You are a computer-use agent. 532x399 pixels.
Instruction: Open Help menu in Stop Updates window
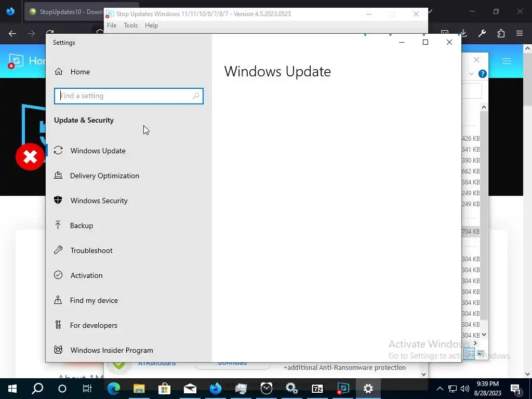(x=151, y=25)
